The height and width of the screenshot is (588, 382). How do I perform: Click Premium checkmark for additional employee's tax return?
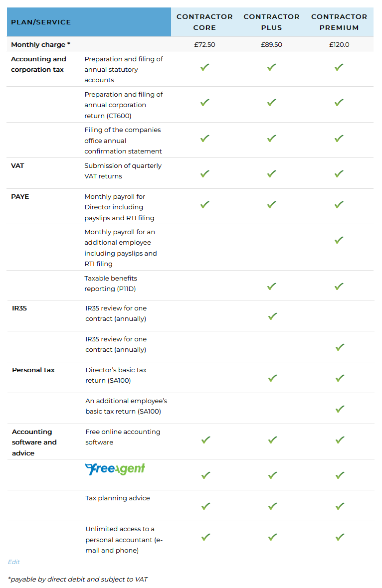(x=340, y=409)
